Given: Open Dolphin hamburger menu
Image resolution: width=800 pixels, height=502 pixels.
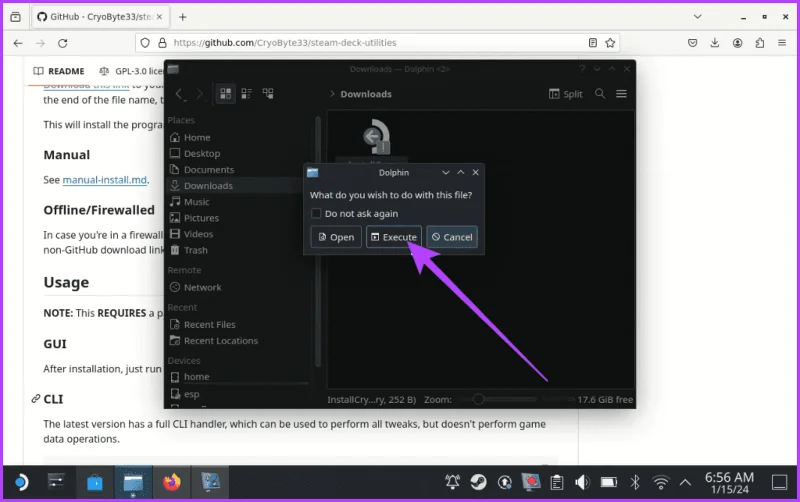Looking at the screenshot, I should click(x=621, y=94).
